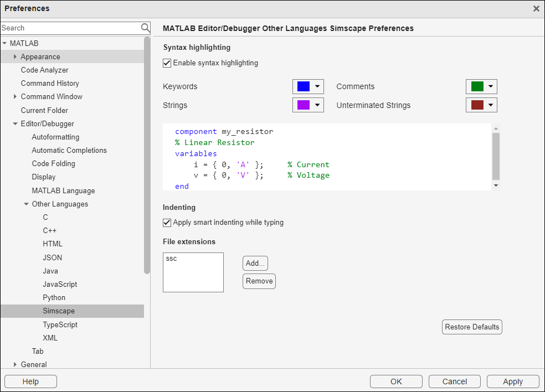
Task: Select the XML language entry
Action: point(50,338)
